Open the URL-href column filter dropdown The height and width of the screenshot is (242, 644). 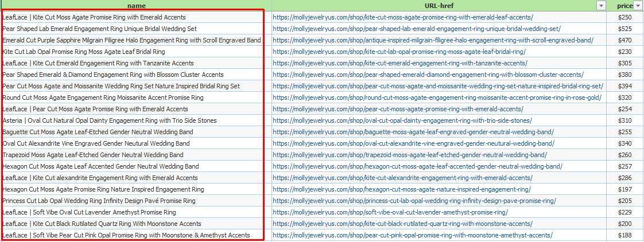[601, 5]
